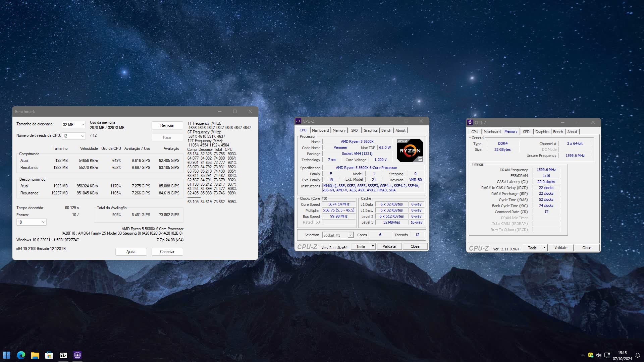This screenshot has width=644, height=362.
Task: Click the total rating 73.862 GIPS
Action: point(169,215)
